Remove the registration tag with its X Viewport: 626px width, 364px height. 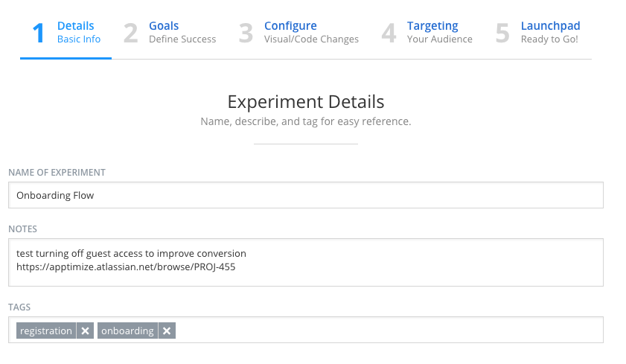coord(85,331)
